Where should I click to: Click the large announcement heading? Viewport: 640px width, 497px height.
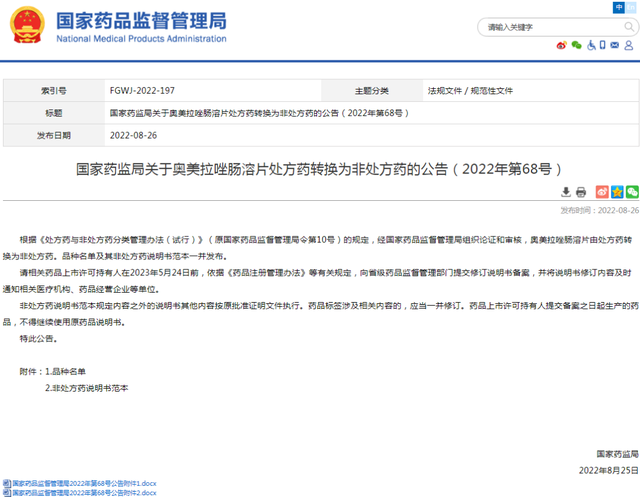[319, 169]
